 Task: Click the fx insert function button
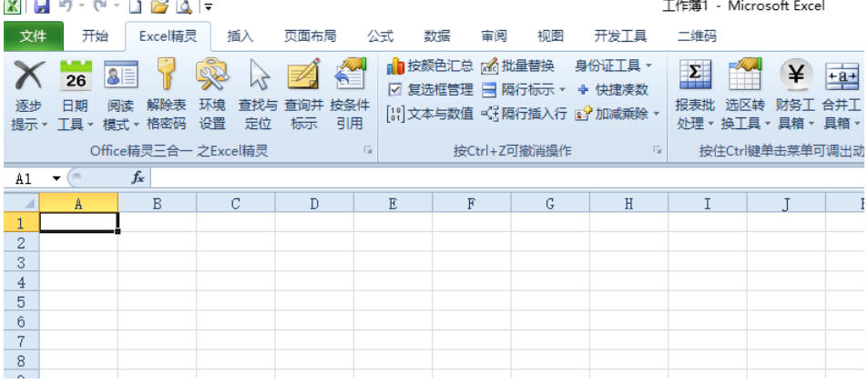pyautogui.click(x=138, y=177)
